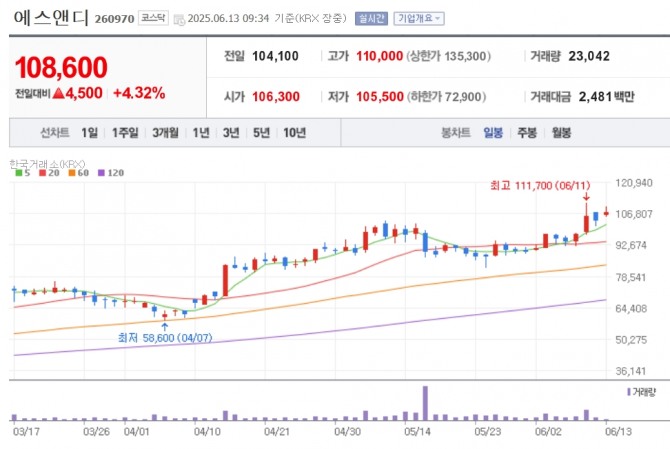Click the 한국거래소(KRX) chart label
The width and height of the screenshot is (670, 449).
(x=47, y=164)
